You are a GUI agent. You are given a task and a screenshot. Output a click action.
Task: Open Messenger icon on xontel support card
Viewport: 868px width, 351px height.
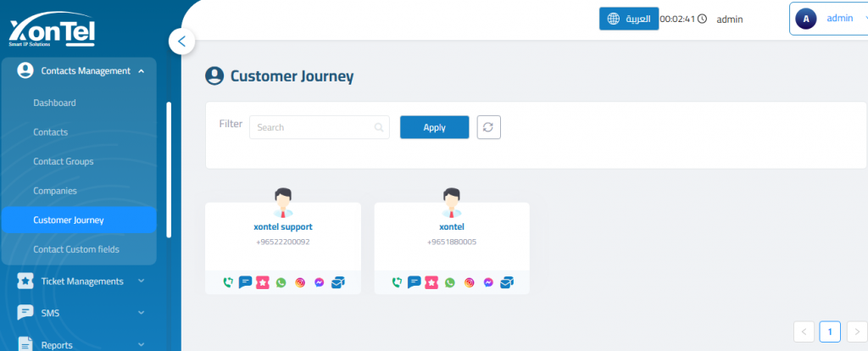[319, 282]
